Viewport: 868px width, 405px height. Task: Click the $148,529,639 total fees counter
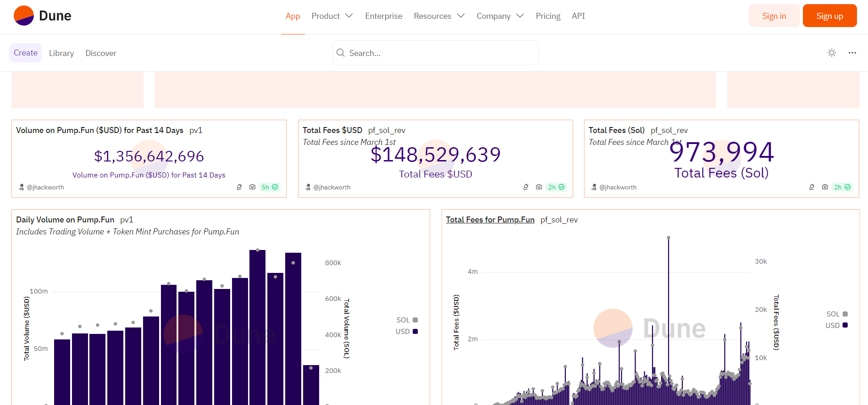point(436,155)
